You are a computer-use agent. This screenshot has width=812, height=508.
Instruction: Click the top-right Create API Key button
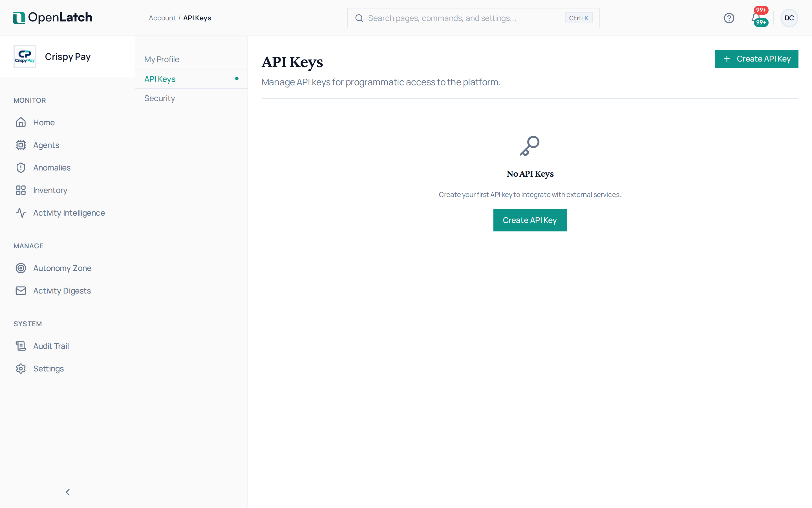[756, 59]
